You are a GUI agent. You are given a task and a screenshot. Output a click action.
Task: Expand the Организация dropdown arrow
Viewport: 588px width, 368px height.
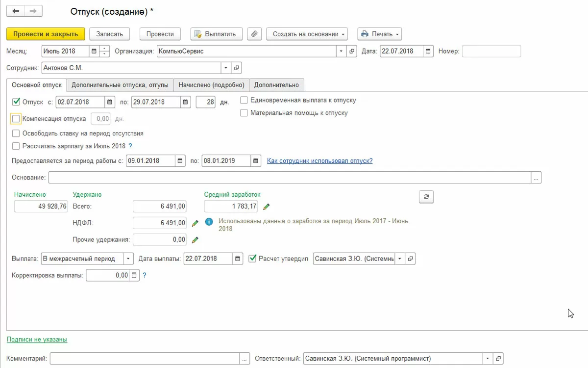(342, 51)
